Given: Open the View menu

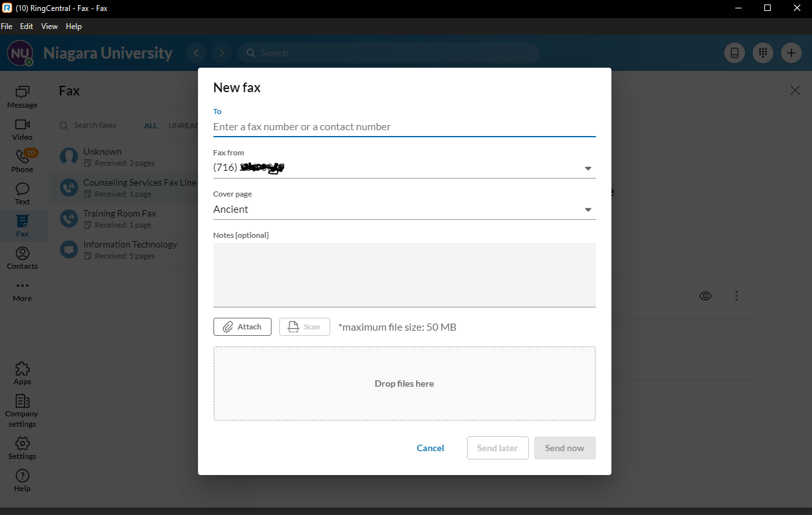Looking at the screenshot, I should tap(50, 26).
